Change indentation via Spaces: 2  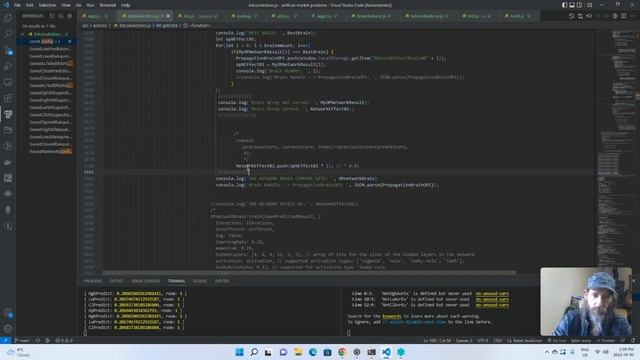463,340
